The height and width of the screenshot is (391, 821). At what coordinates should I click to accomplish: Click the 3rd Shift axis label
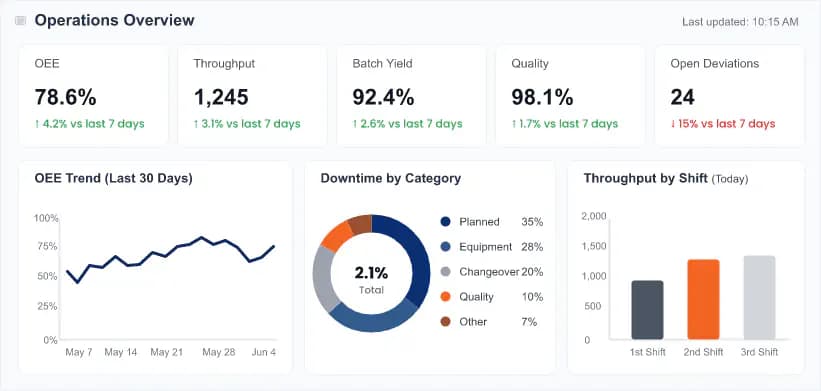tap(759, 352)
